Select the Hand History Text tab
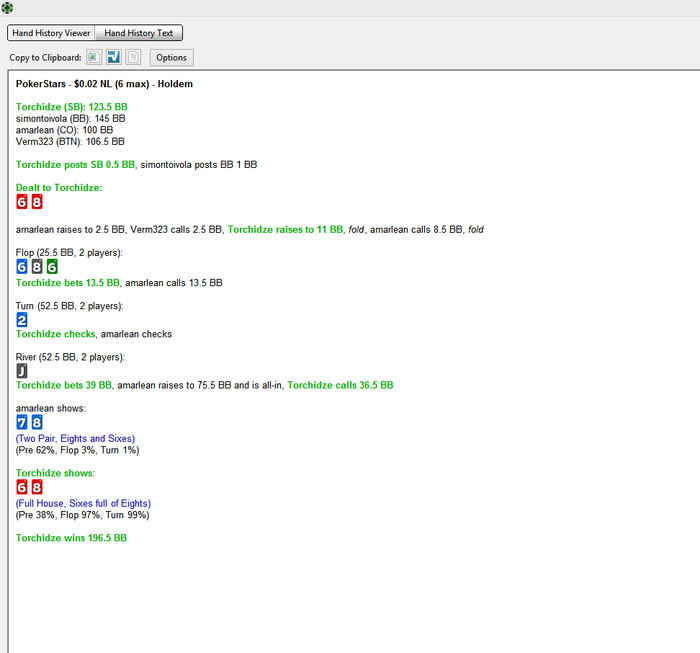This screenshot has width=700, height=653. point(138,33)
